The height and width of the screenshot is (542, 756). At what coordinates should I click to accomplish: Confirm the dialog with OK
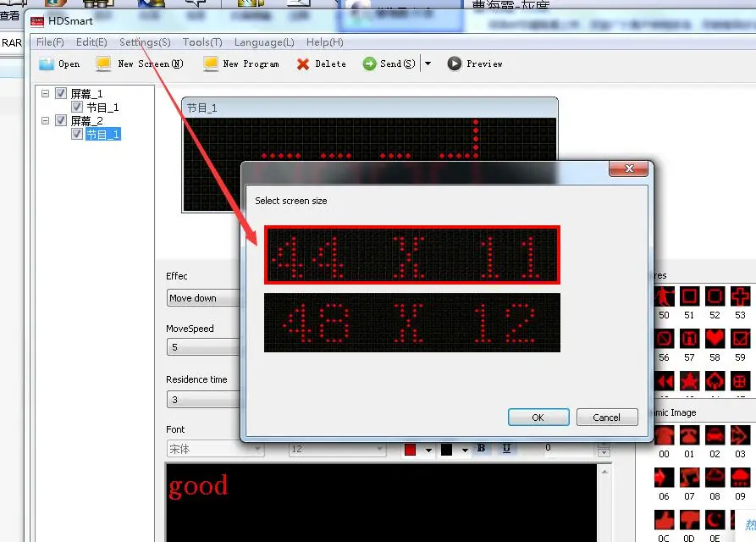pyautogui.click(x=538, y=418)
